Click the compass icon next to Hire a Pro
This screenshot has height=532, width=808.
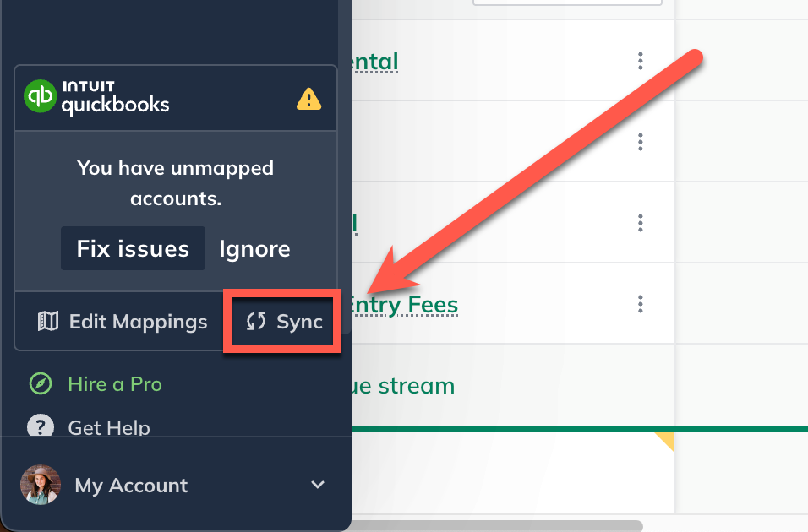coord(41,384)
